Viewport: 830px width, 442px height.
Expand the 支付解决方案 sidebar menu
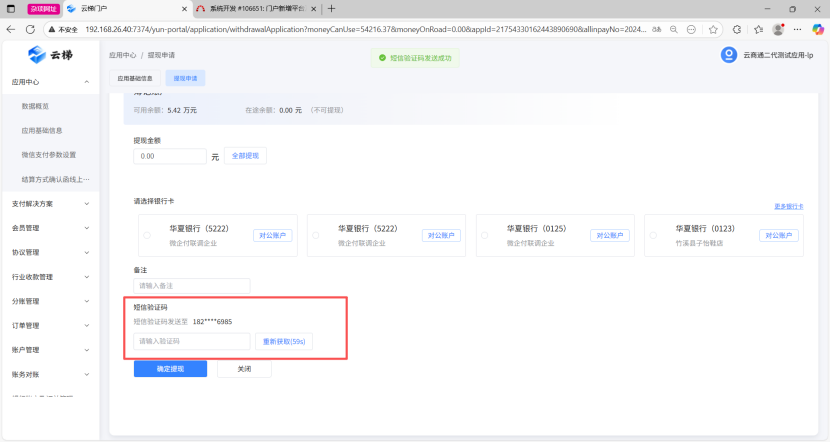point(87,204)
